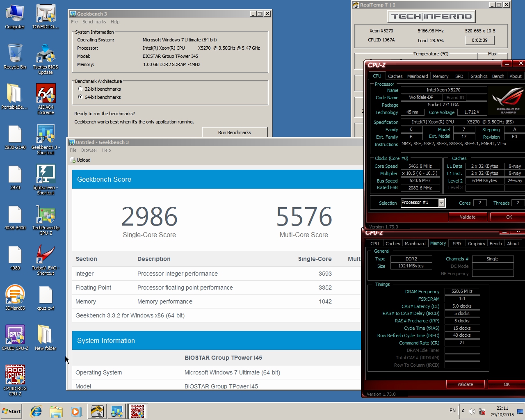This screenshot has width=525, height=420.
Task: Switch to the CPU tab in the lower CPU-Z window
Action: [x=375, y=244]
